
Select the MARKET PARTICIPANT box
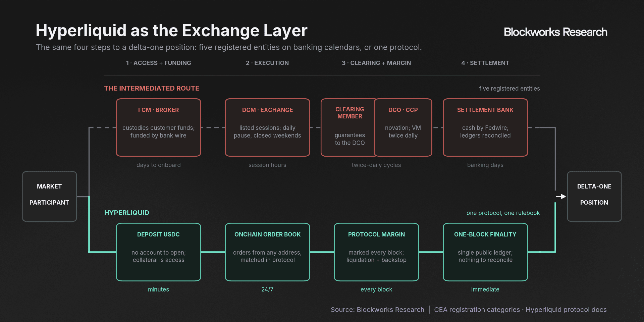click(x=50, y=197)
